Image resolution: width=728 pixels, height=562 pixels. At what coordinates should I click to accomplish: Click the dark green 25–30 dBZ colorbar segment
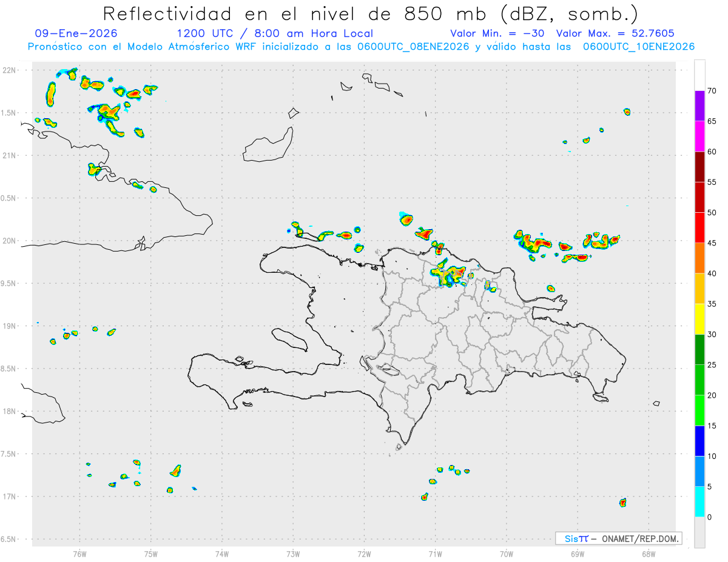pyautogui.click(x=699, y=350)
